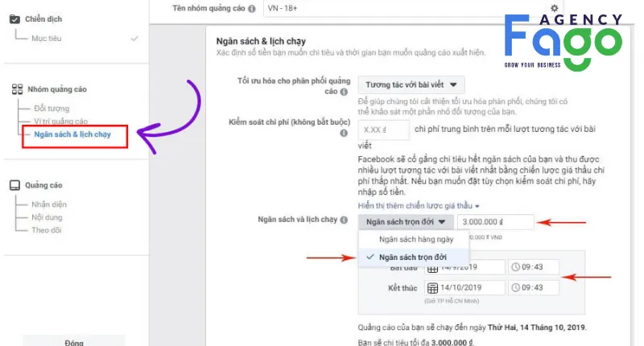
Task: Click the Quảng cáo section icon
Action: pos(14,185)
